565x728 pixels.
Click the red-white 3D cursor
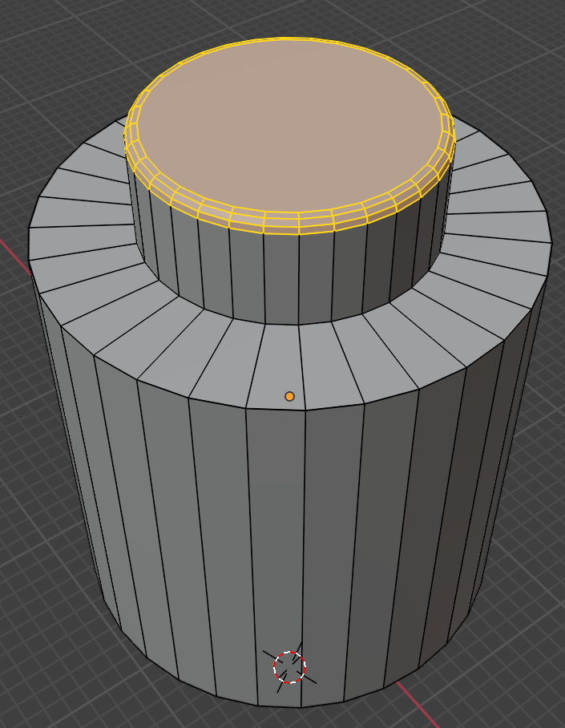(289, 668)
